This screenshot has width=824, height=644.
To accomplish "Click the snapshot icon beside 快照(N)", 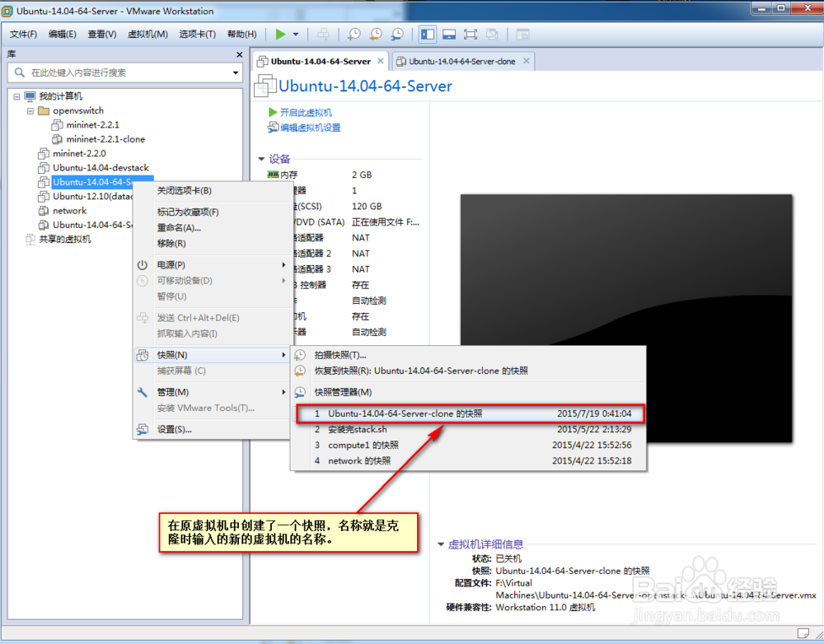I will click(x=143, y=356).
